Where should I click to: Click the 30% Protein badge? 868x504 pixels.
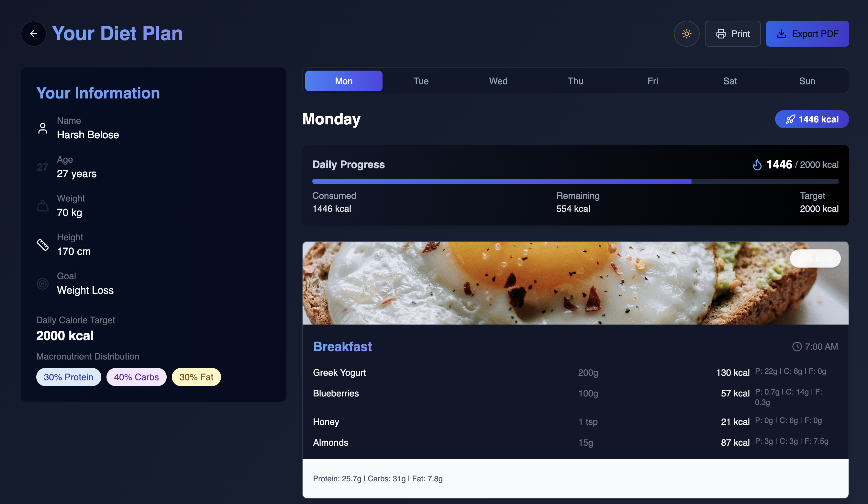pos(69,377)
